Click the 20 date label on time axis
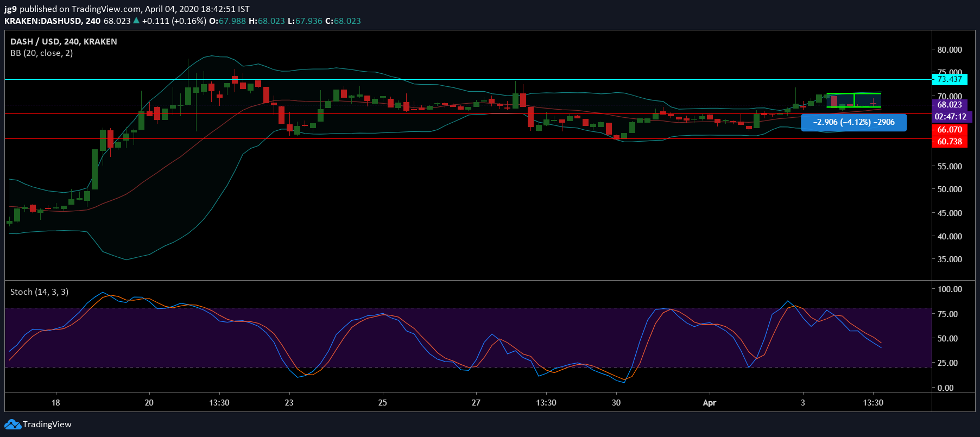 click(149, 403)
